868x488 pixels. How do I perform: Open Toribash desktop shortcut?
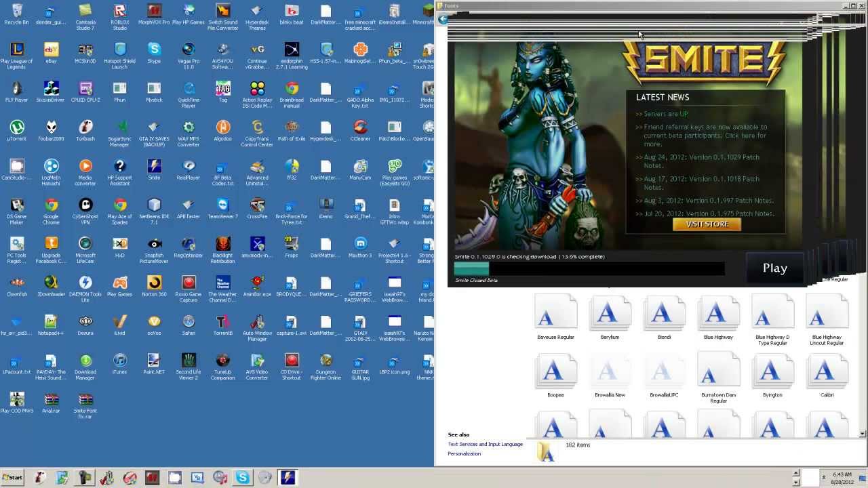coord(85,131)
